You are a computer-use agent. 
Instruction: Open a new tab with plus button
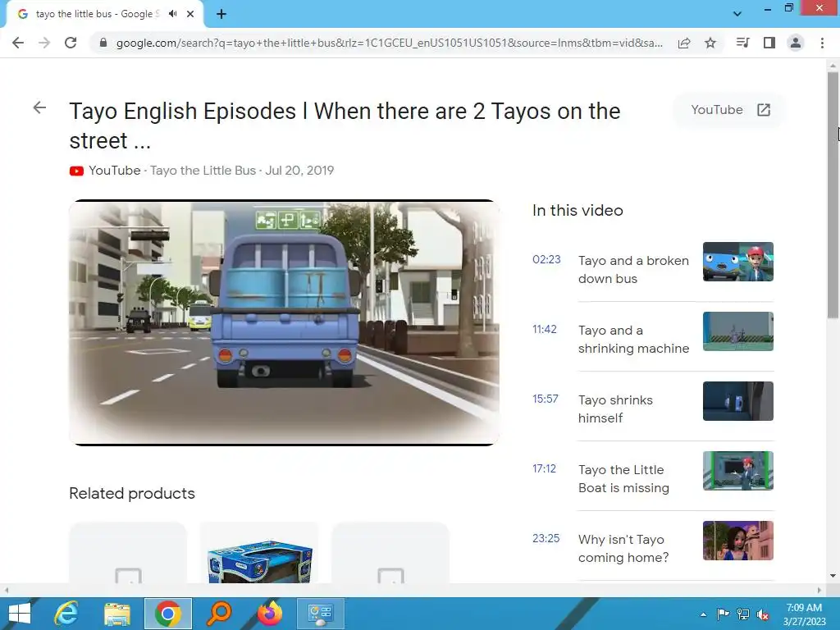pyautogui.click(x=221, y=14)
